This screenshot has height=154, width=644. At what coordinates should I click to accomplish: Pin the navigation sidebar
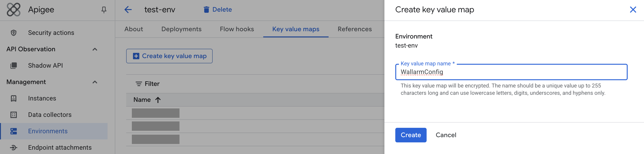104,10
